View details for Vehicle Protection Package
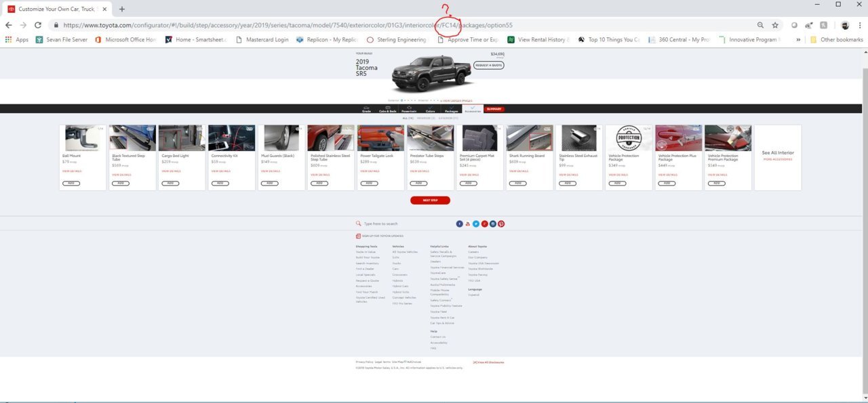868x403 pixels. 618,175
